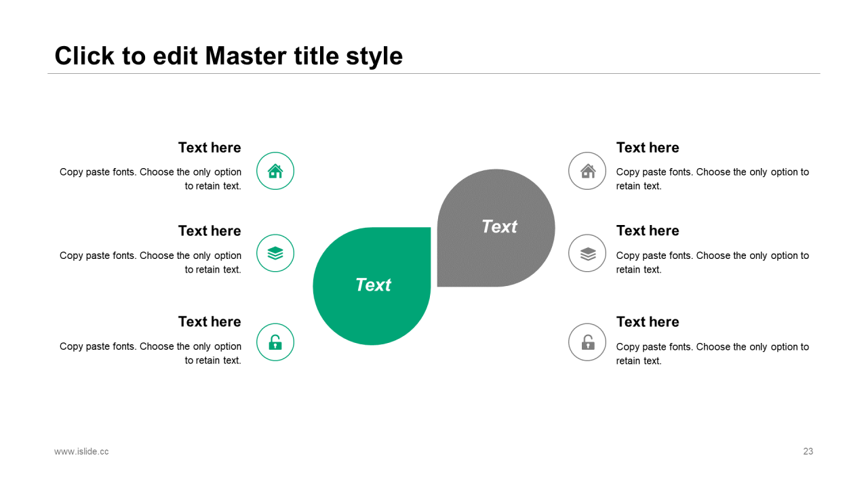This screenshot has height=488, width=868.
Task: Click the gray house icon
Action: [x=587, y=171]
